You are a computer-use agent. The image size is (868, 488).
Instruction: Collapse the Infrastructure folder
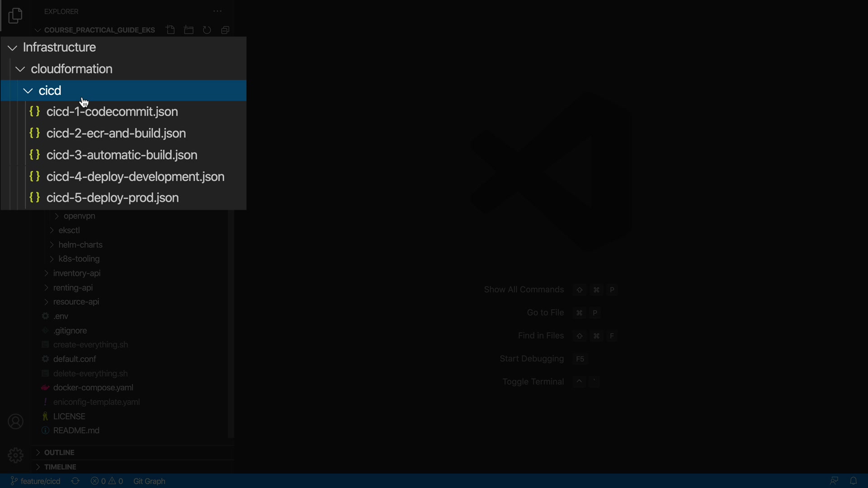coord(13,48)
